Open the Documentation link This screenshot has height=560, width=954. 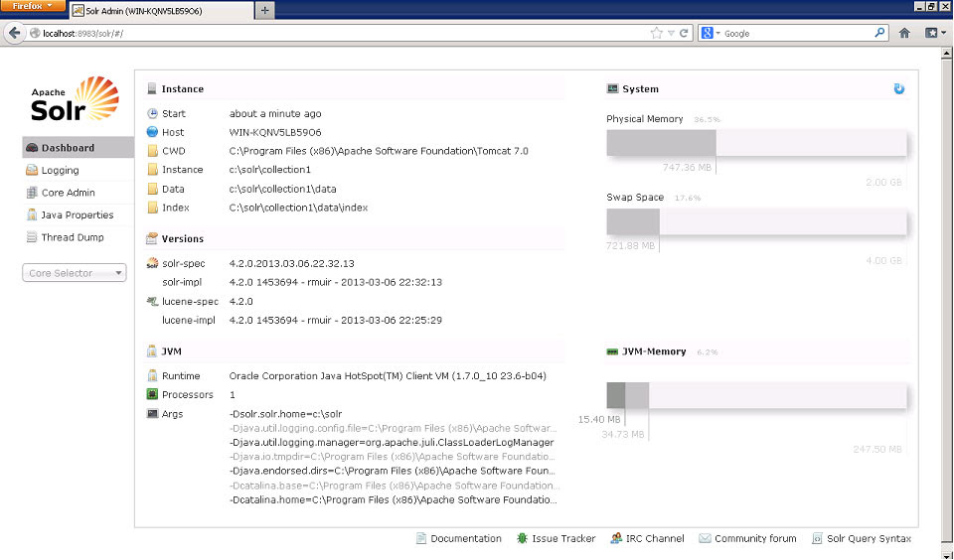click(459, 539)
